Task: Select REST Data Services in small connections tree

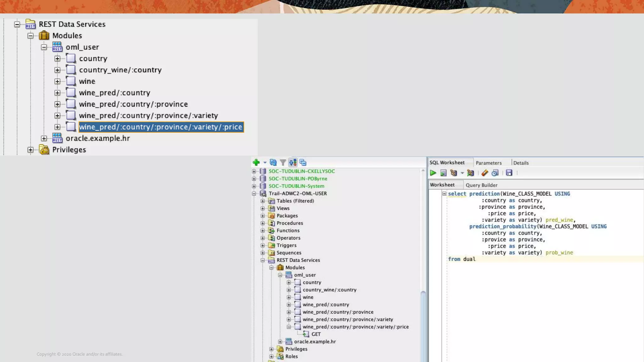Action: click(x=298, y=260)
